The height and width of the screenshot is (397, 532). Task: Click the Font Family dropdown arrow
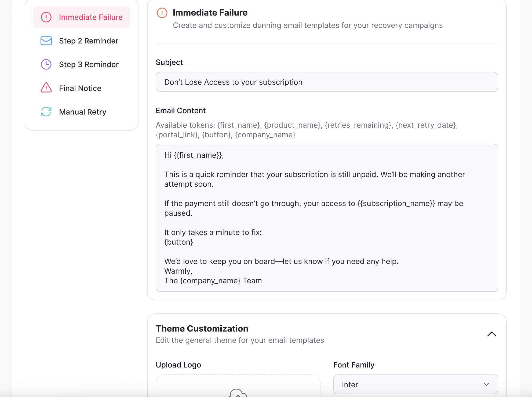pos(486,384)
